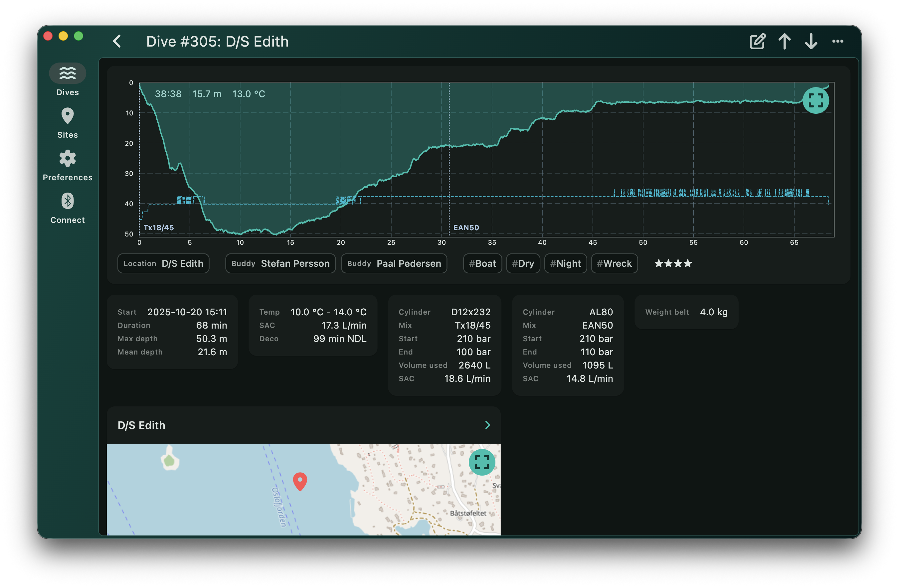Image resolution: width=899 pixels, height=588 pixels.
Task: Click the four-star rating
Action: [x=673, y=264]
